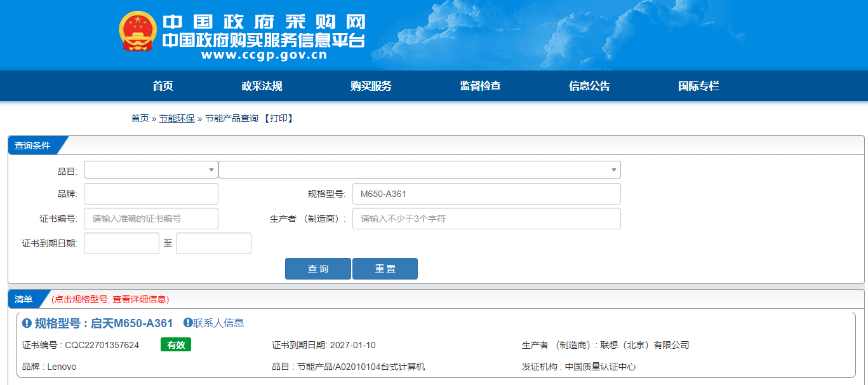Go to 政采法规 menu item

262,86
